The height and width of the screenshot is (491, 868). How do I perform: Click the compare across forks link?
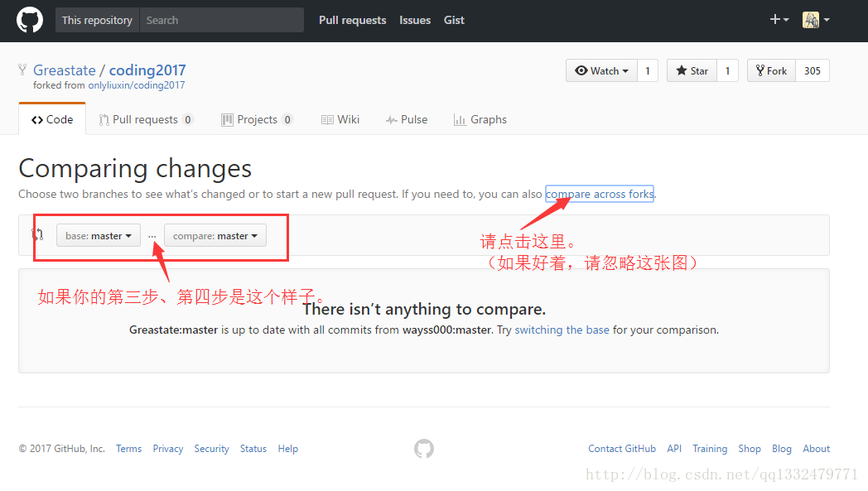(x=600, y=195)
